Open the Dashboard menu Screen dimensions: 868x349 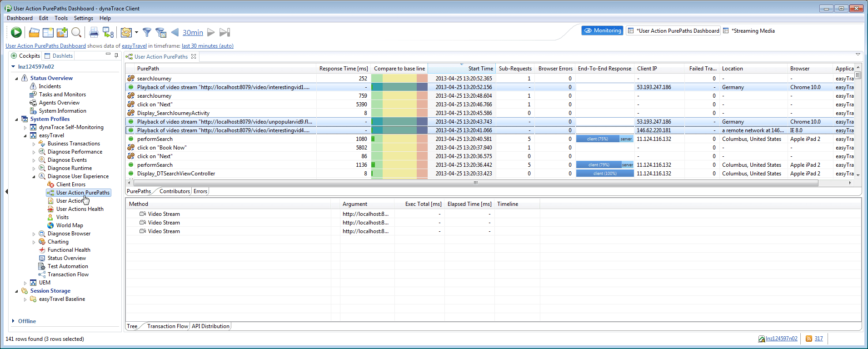tap(20, 18)
